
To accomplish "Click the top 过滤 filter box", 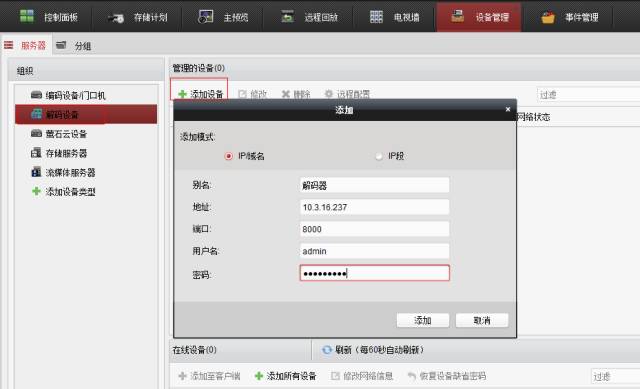I will pos(589,95).
